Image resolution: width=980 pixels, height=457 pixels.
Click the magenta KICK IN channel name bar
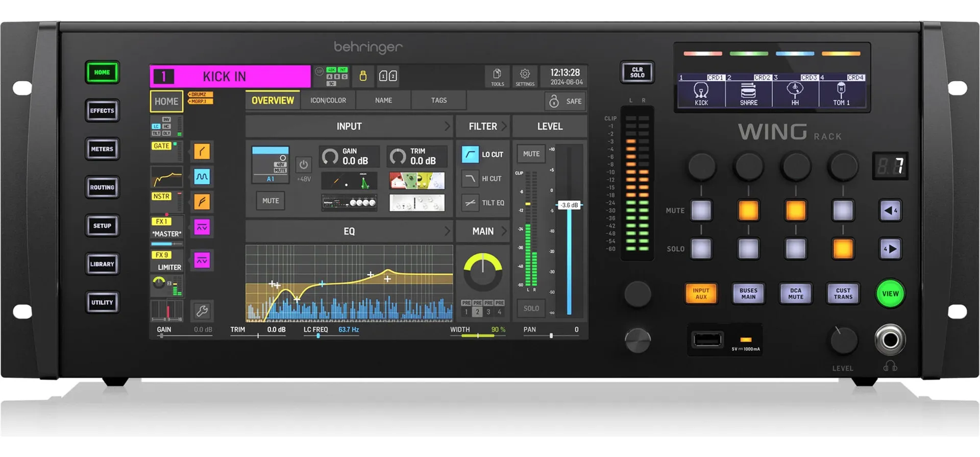[230, 76]
